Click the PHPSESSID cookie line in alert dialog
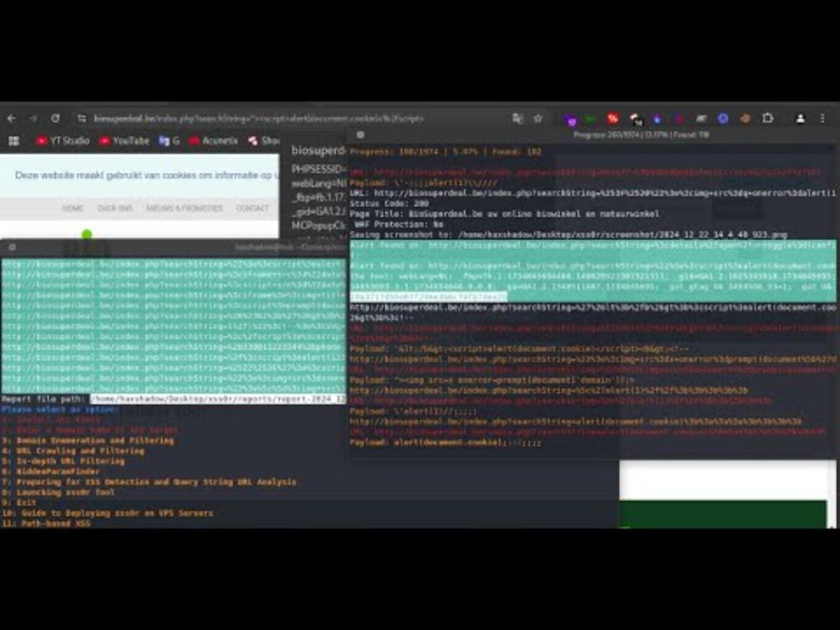Viewport: 840px width, 630px height. tap(318, 170)
